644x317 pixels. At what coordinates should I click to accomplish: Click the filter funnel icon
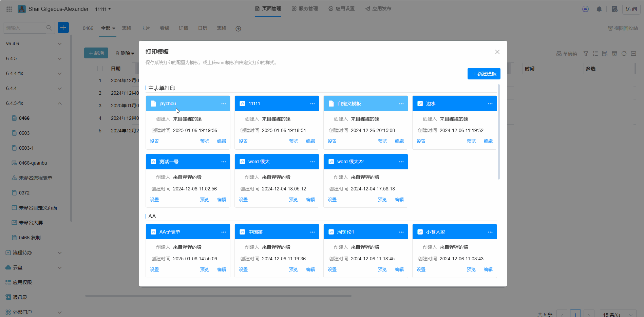(586, 54)
